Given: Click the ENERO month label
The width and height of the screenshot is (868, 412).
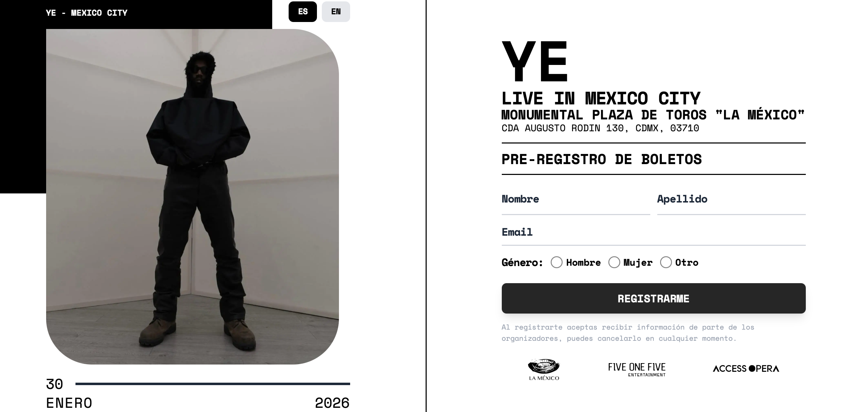Looking at the screenshot, I should (x=69, y=403).
